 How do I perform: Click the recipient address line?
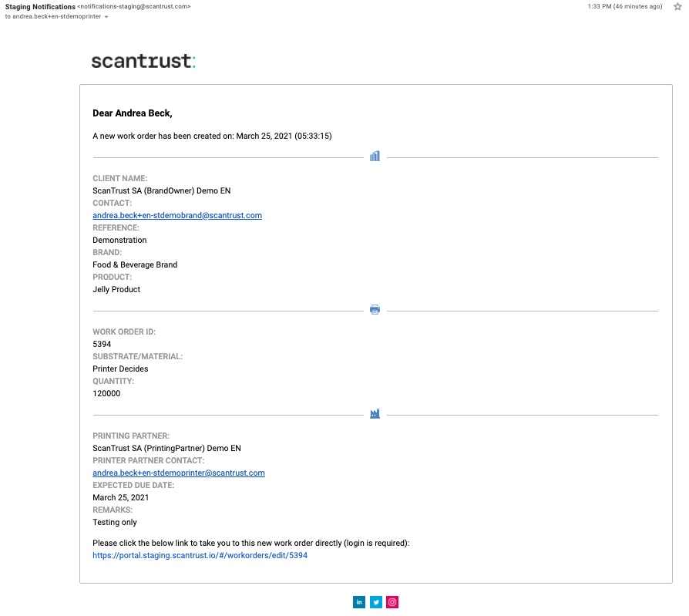(x=54, y=16)
